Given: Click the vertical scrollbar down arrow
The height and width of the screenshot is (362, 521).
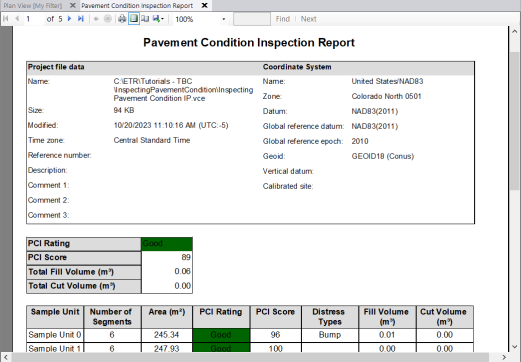Looking at the screenshot, I should 515,347.
